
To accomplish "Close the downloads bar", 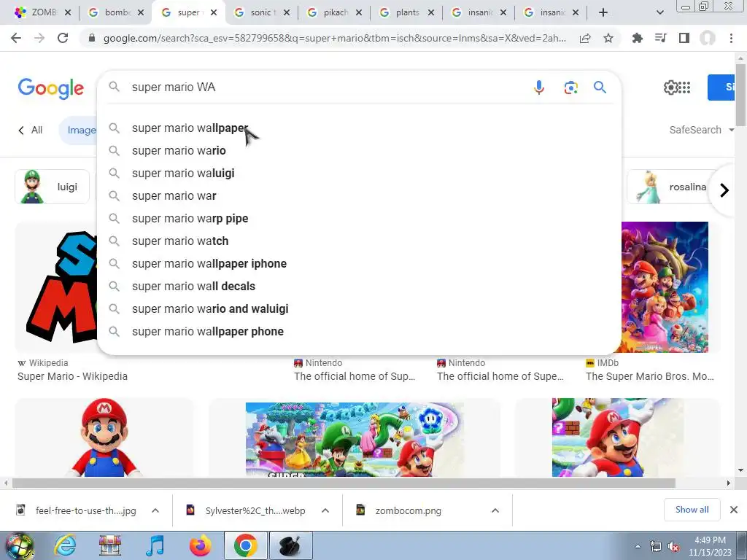I will pyautogui.click(x=734, y=510).
